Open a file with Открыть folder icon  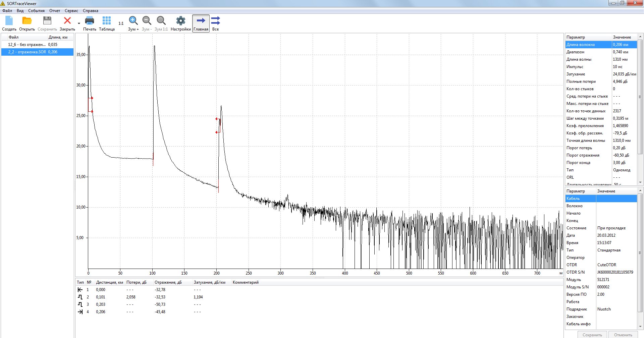point(27,23)
